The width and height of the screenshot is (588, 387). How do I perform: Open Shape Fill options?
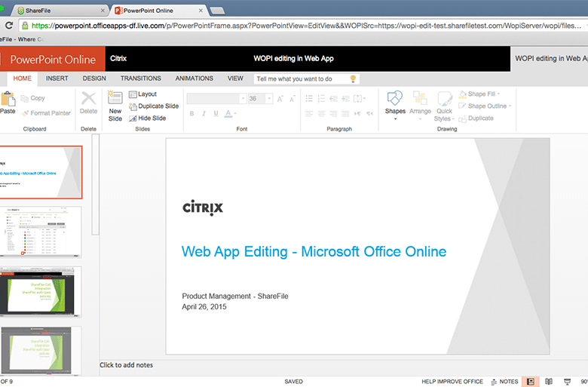point(479,94)
